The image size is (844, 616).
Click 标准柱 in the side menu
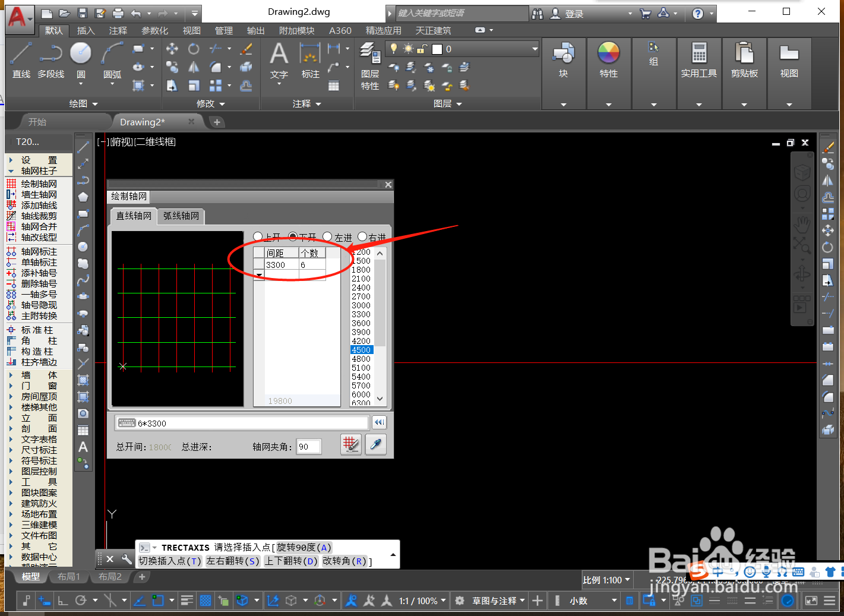(x=37, y=330)
